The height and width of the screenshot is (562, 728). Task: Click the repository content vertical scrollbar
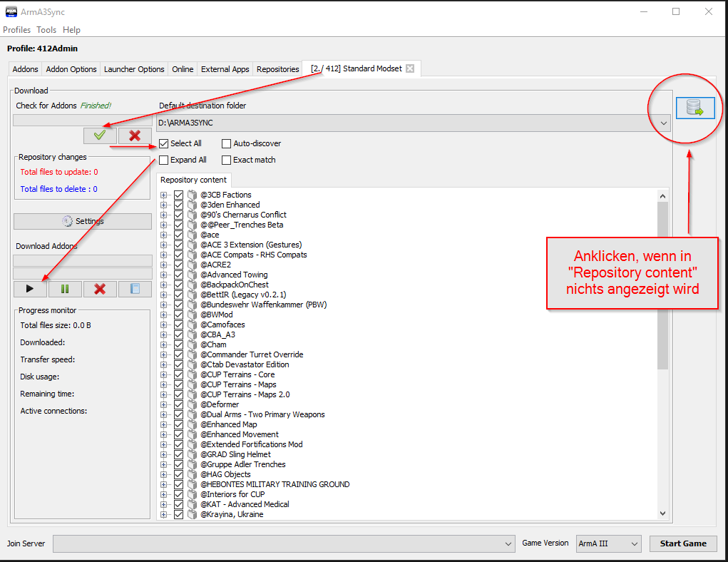tap(662, 285)
